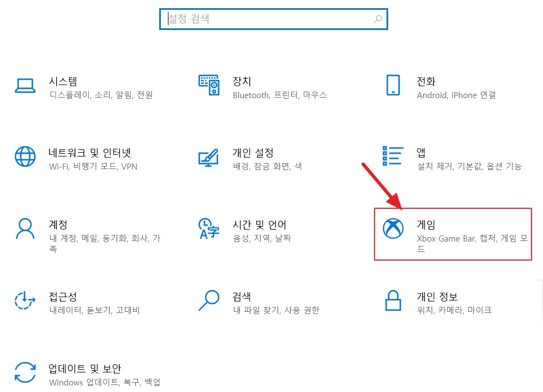
Task: Click the text 배경, 잠금 화면, 색
Action: [267, 167]
